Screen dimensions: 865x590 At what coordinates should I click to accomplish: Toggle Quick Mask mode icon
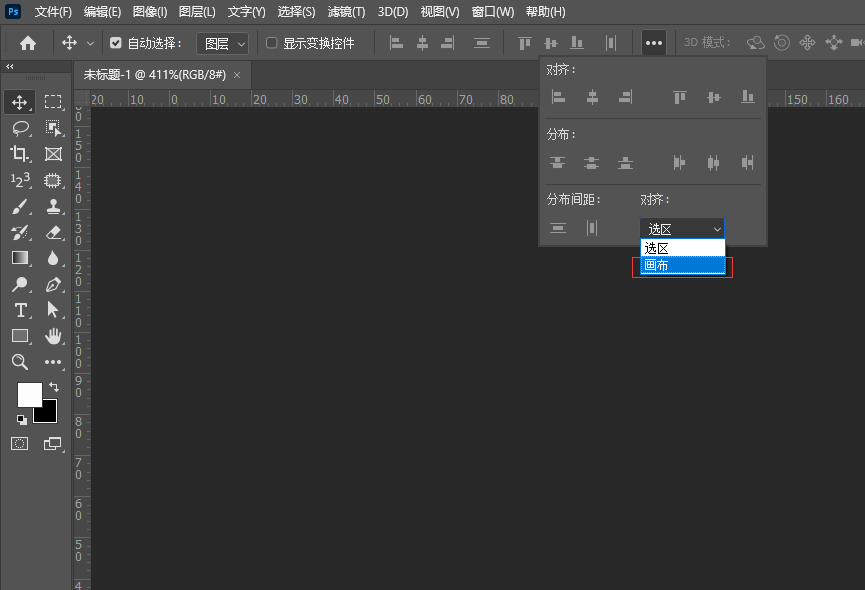(x=19, y=443)
